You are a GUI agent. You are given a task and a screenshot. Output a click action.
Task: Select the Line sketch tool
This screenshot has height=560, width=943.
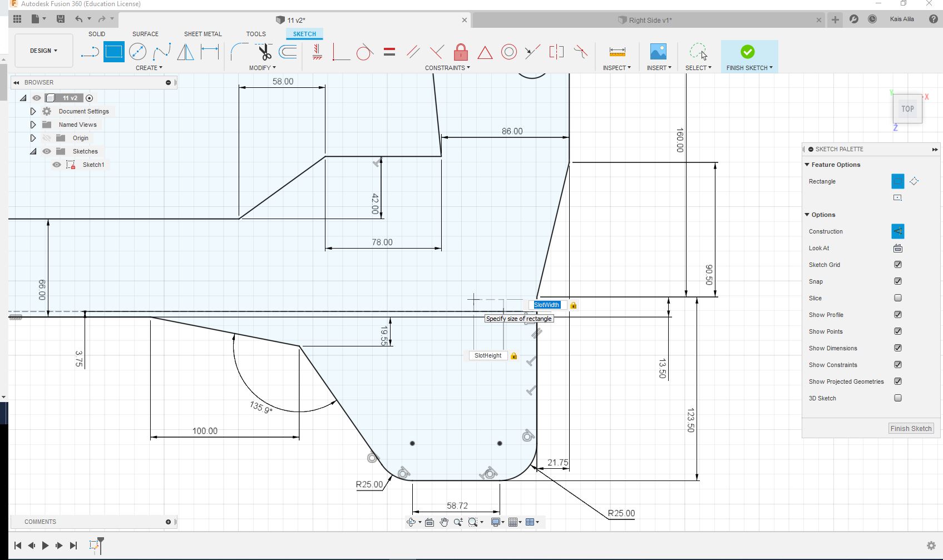[x=90, y=52]
